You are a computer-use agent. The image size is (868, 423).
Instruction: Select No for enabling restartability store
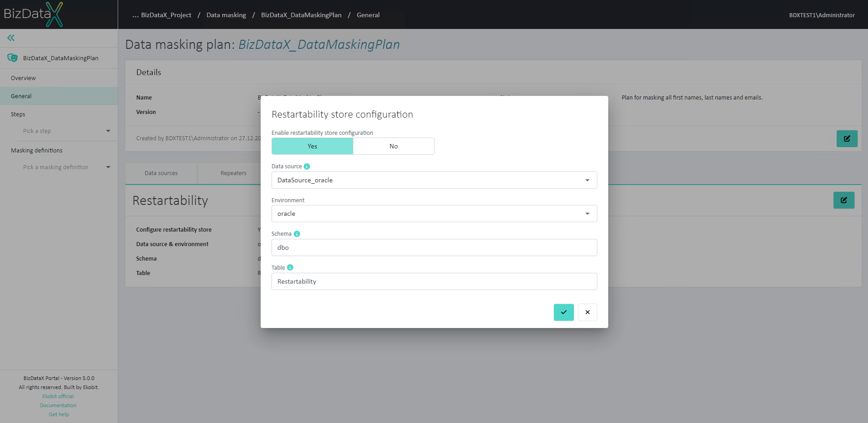[394, 146]
